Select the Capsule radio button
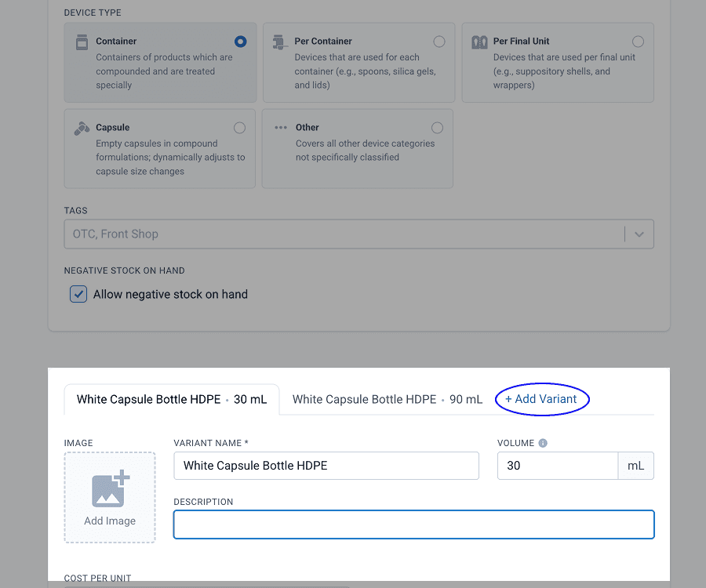706x588 pixels. point(239,128)
